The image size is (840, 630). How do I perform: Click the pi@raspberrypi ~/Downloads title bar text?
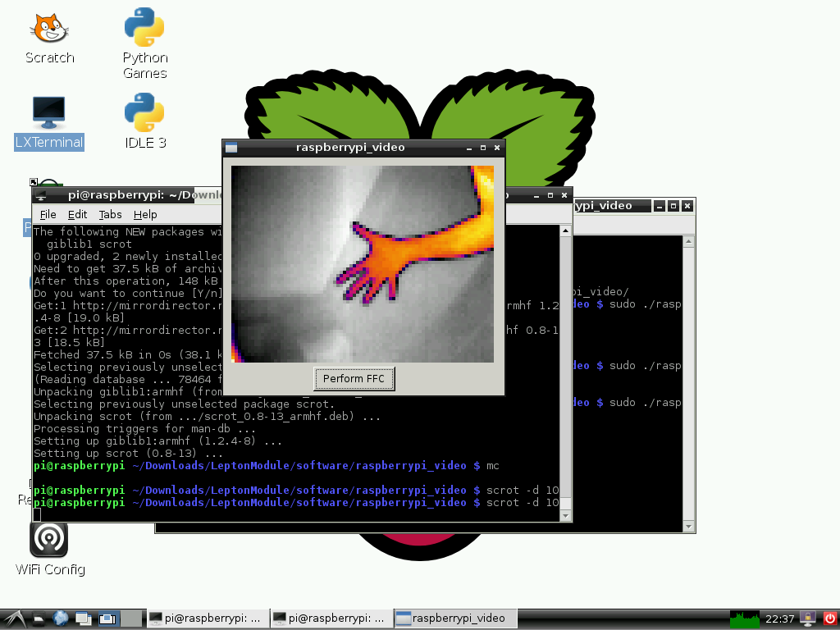point(144,195)
